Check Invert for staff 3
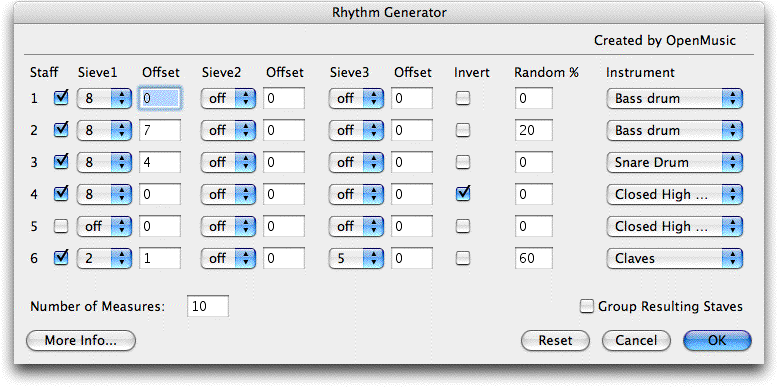This screenshot has height=387, width=778. (463, 163)
